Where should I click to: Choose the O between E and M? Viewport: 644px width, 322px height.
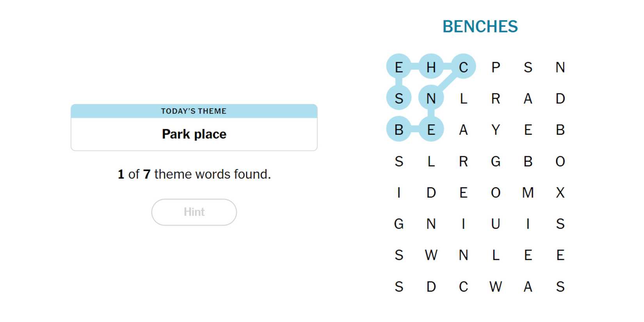[496, 192]
